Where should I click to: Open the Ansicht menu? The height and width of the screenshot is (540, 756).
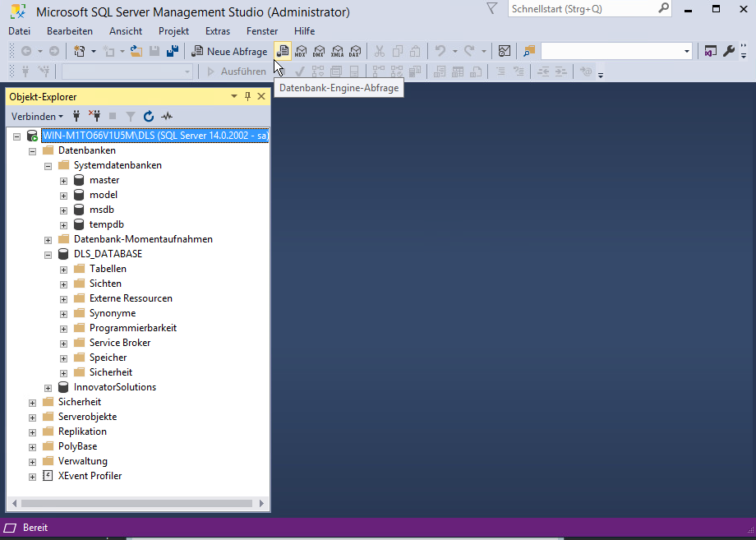pos(126,31)
